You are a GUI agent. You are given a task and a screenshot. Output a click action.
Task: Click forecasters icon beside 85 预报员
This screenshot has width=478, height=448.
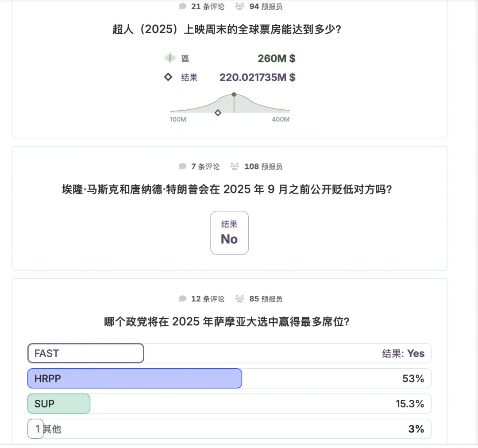coord(239,299)
